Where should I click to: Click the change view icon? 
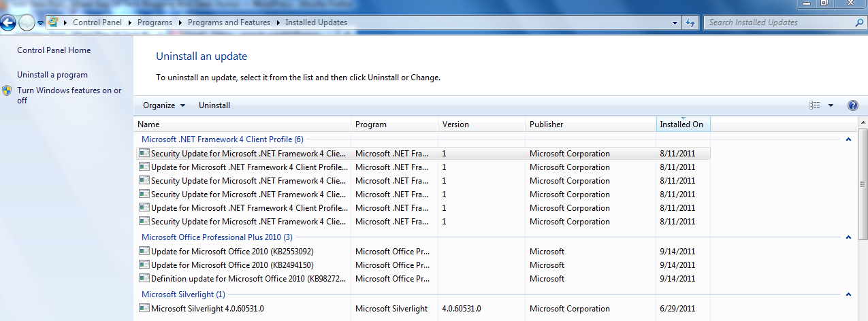pyautogui.click(x=815, y=105)
